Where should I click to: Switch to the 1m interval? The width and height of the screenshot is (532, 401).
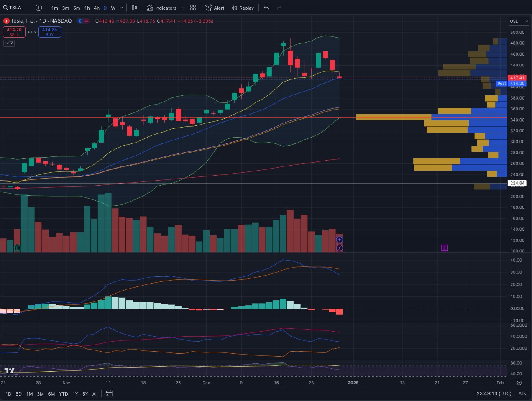(55, 8)
